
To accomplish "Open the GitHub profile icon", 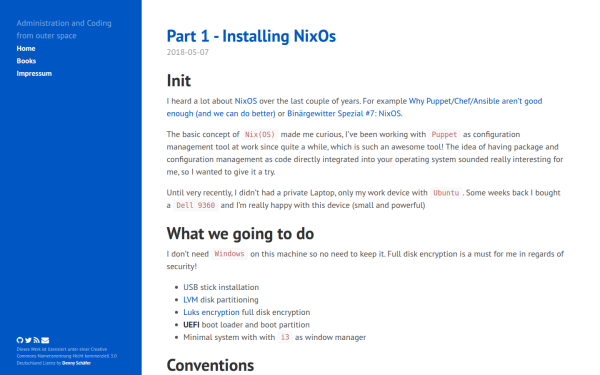I will [20, 340].
